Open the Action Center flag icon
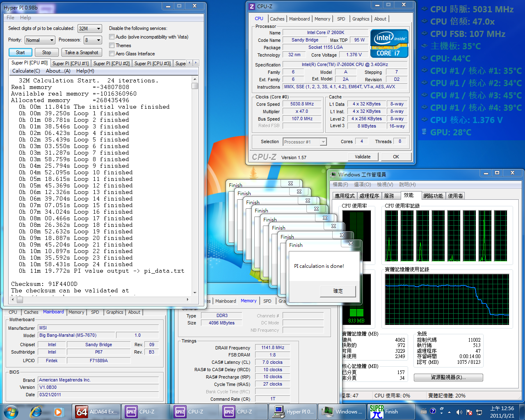The width and height of the screenshot is (525, 420). click(469, 412)
